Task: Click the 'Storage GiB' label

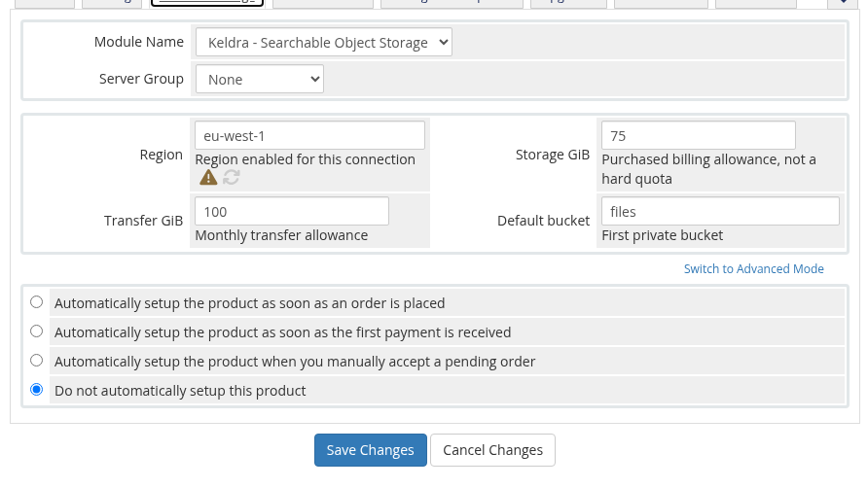Action: 553,155
